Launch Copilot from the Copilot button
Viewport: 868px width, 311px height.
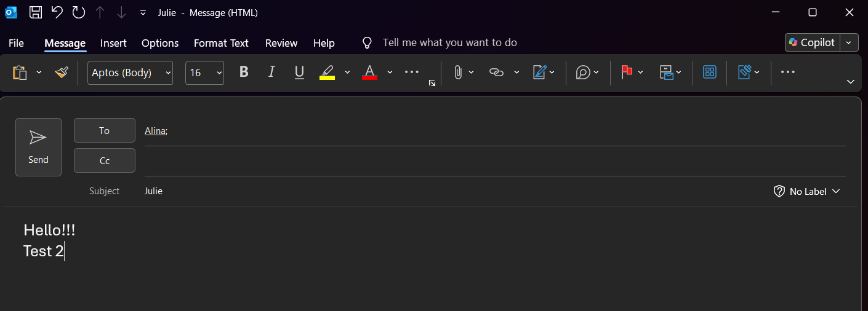tap(813, 42)
